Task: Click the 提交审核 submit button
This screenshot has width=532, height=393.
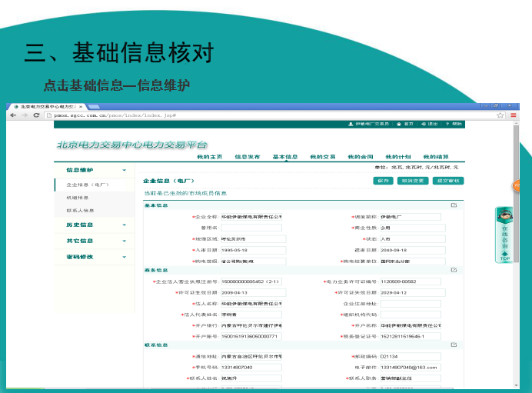Action: pyautogui.click(x=447, y=181)
